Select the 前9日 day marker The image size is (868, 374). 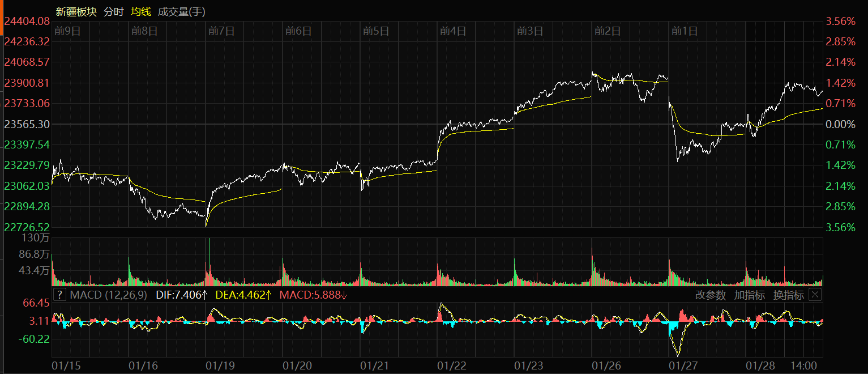(x=67, y=31)
